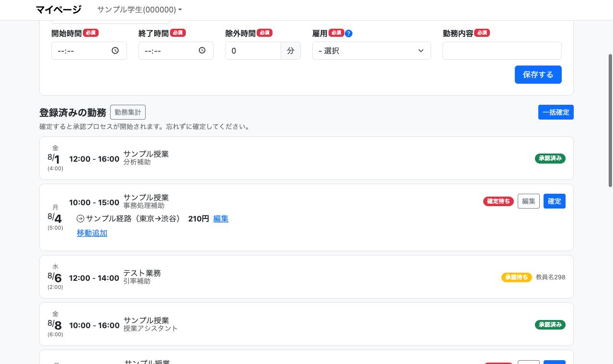The image size is (613, 364).
Task: Click the 8/6 date label
Action: coord(55,277)
